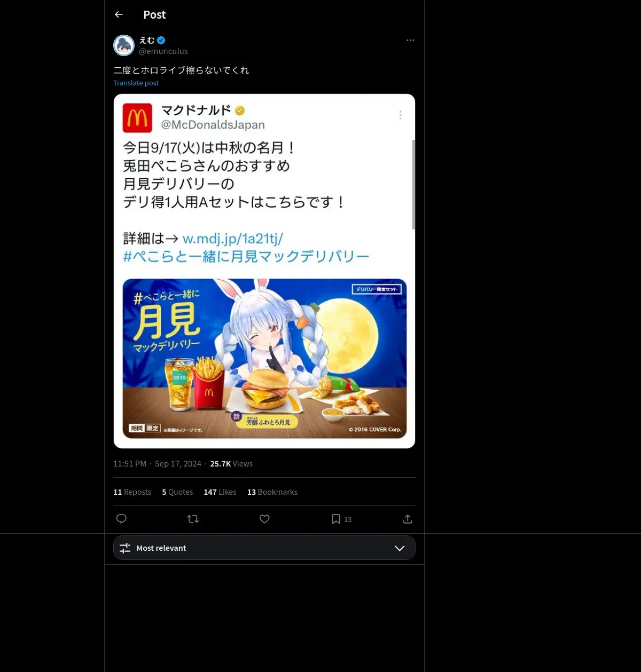Click Translate post link
Viewport: 641px width, 672px height.
(136, 83)
